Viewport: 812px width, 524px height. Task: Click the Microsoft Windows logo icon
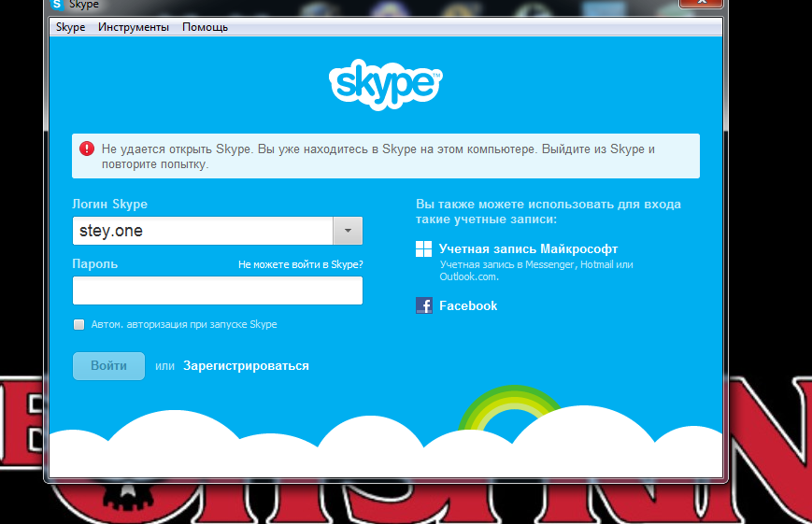click(423, 249)
